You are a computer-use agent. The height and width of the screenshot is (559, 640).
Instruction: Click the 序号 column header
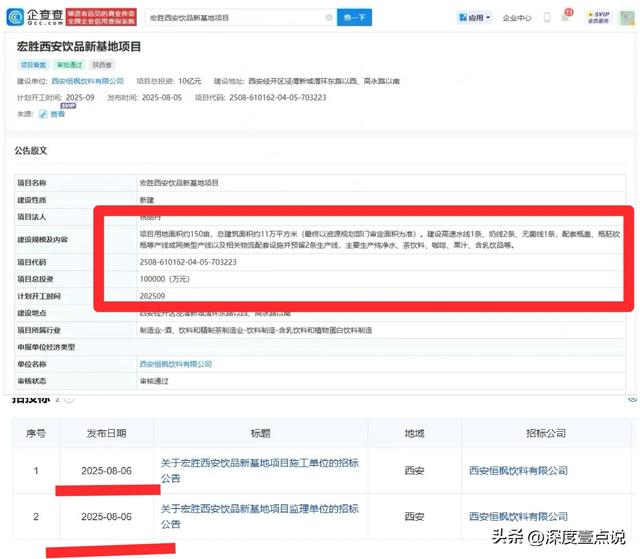click(36, 433)
